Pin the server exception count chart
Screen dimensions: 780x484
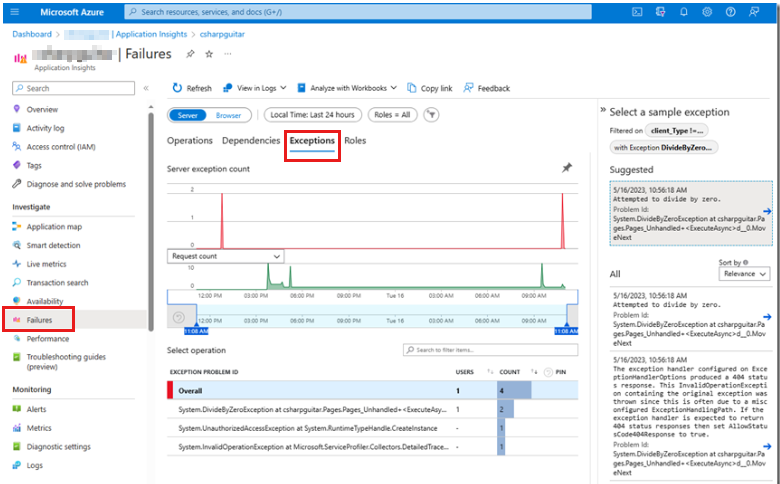tap(567, 169)
